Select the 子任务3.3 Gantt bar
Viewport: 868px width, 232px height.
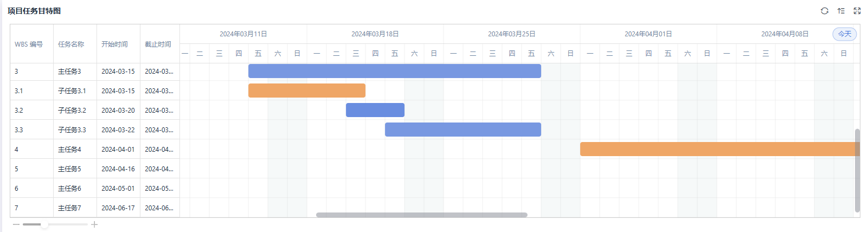(462, 130)
